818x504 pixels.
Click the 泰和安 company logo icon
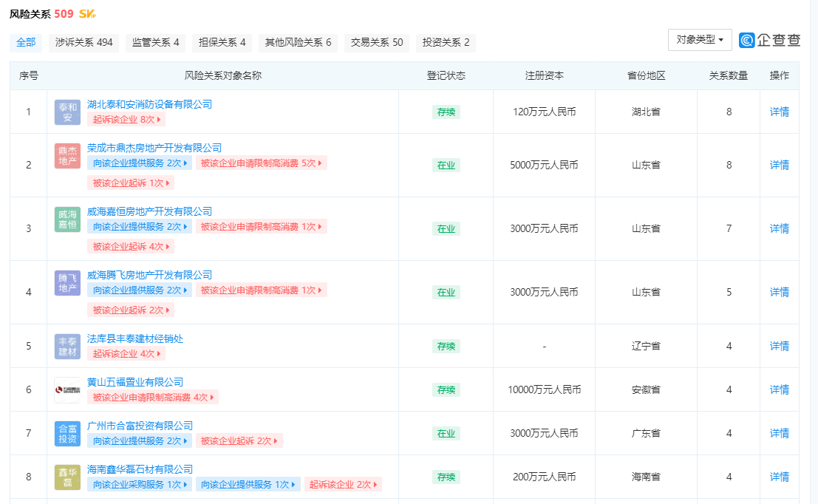[x=67, y=112]
